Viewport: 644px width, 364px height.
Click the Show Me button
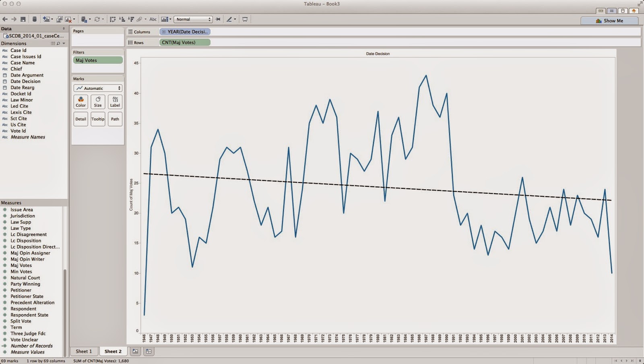(x=609, y=21)
